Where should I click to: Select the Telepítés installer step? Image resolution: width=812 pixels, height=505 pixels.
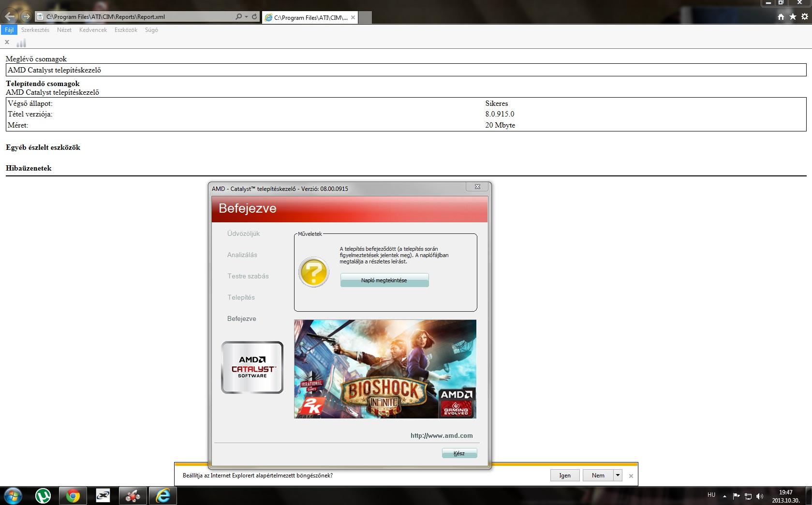[241, 297]
